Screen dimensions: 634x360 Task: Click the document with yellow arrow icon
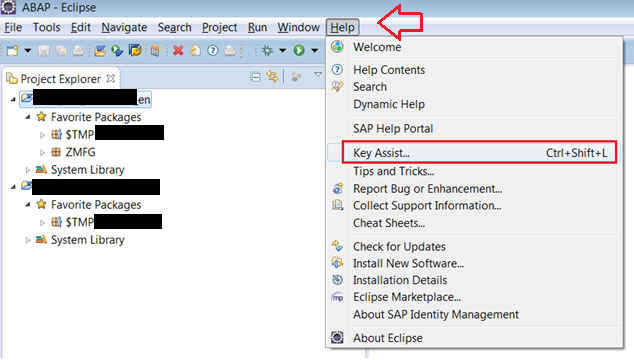click(x=195, y=51)
